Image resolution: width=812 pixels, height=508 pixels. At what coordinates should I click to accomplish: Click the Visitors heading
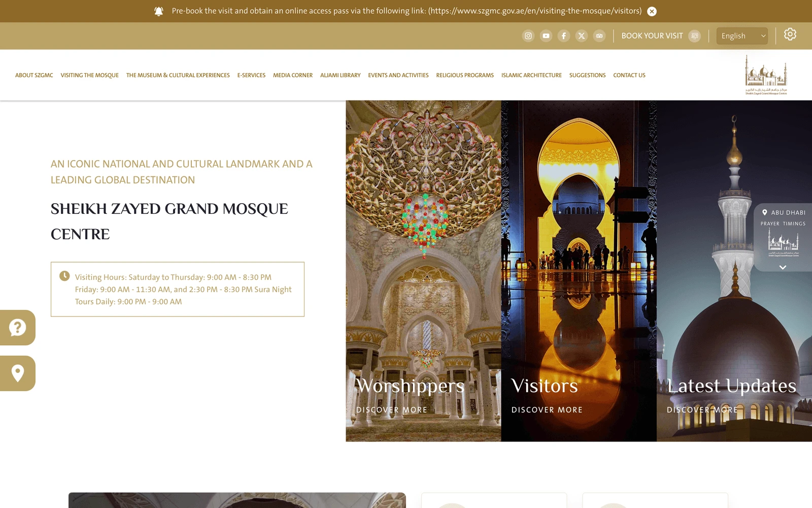pos(545,386)
